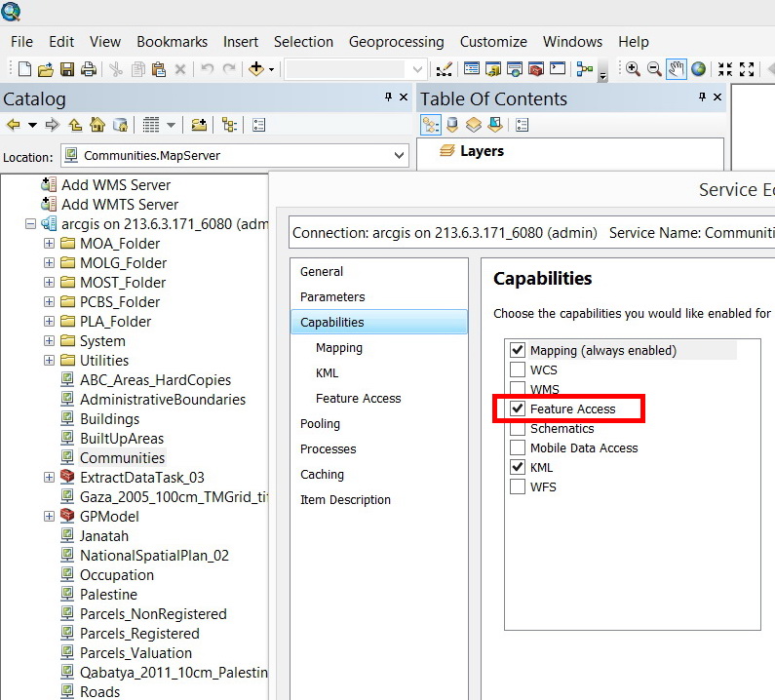The width and height of the screenshot is (775, 700).
Task: Open the Bookmarks menu
Action: click(172, 42)
